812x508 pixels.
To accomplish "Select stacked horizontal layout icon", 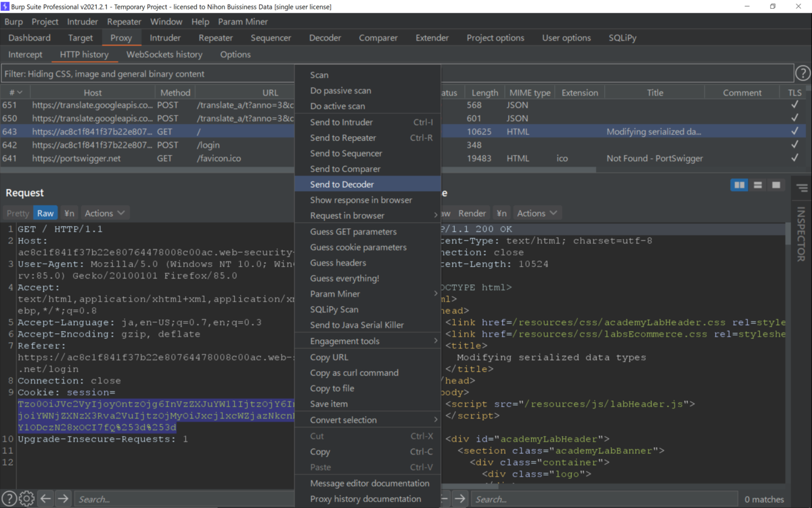I will tap(758, 185).
